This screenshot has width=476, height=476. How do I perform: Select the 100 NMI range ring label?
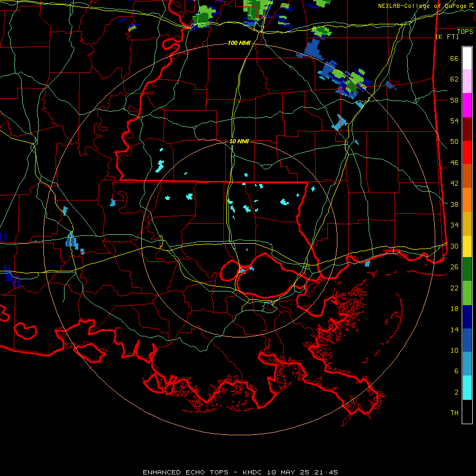coord(239,43)
